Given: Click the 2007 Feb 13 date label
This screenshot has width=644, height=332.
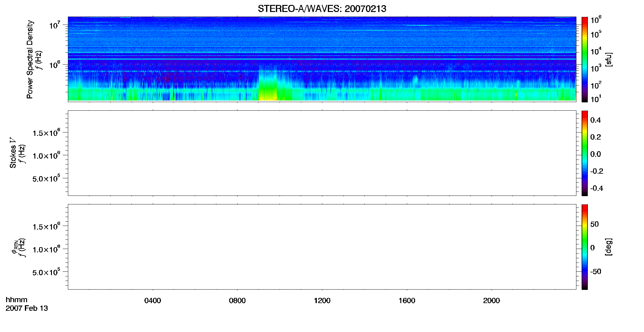Looking at the screenshot, I should 27,308.
